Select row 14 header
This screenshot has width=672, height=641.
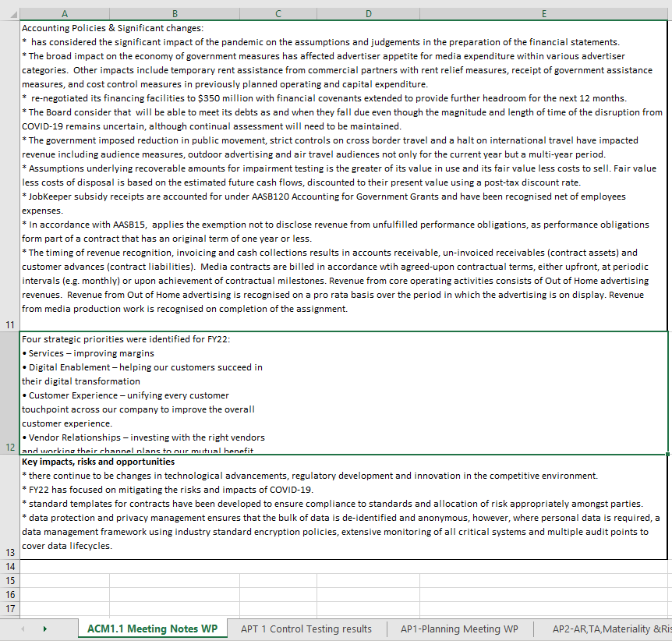10,566
